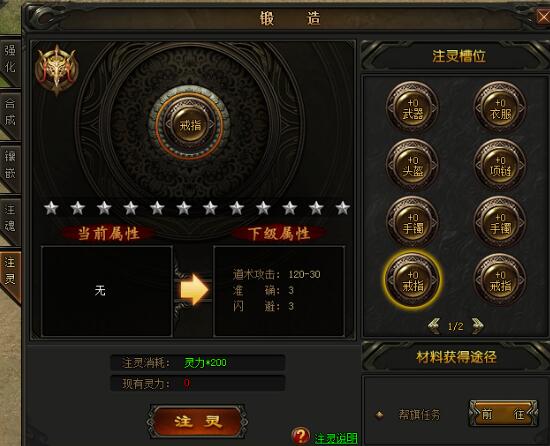Screen dimensions: 550x446
Task: Click the red question mark help icon
Action: click(x=300, y=436)
